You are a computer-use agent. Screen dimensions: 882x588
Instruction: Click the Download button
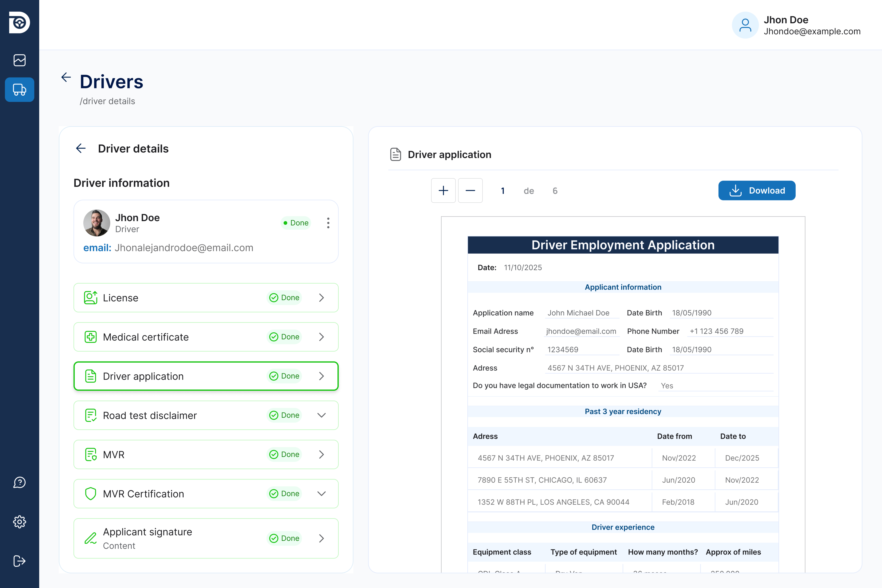click(756, 191)
